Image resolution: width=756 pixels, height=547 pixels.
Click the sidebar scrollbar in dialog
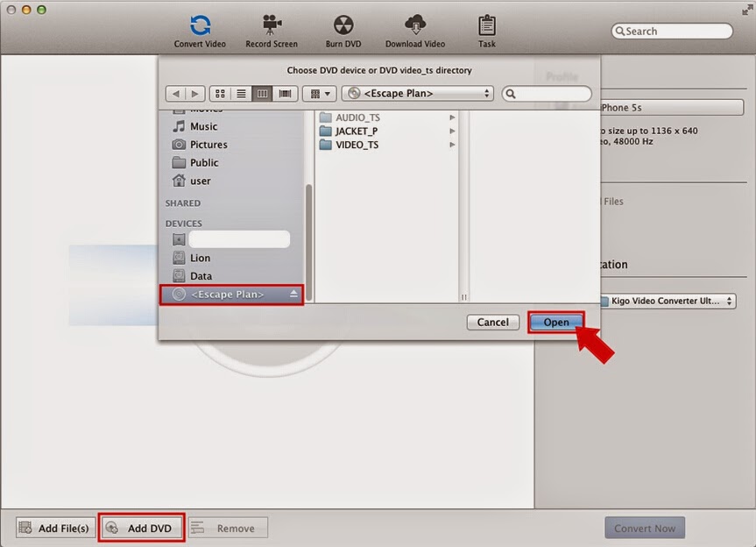(x=309, y=243)
